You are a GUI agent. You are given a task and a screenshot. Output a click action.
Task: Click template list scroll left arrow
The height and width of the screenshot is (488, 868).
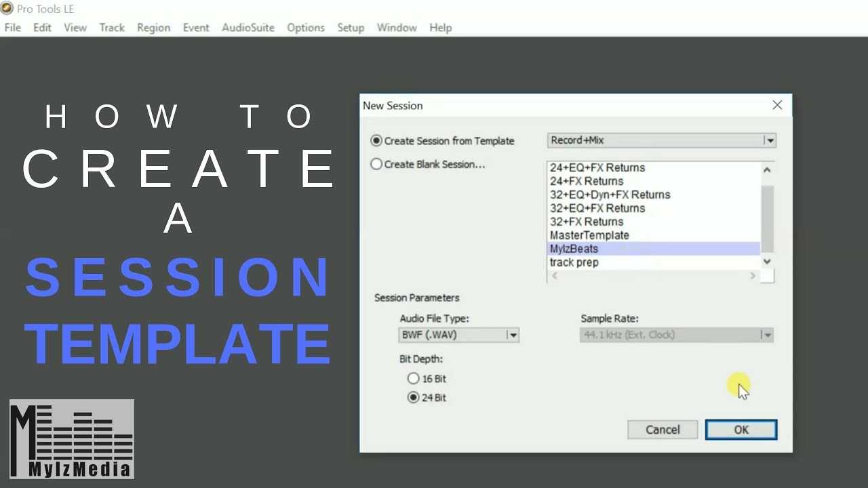[x=555, y=276]
